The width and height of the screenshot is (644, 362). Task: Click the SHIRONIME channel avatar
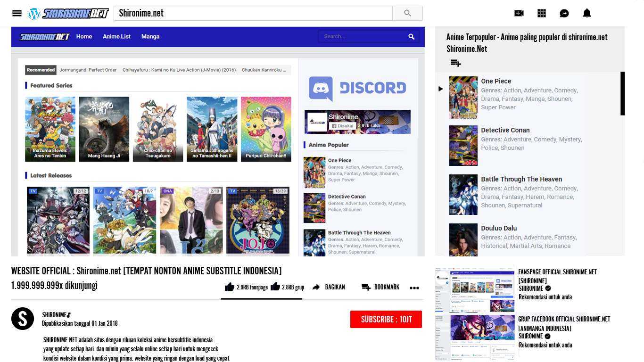click(23, 319)
